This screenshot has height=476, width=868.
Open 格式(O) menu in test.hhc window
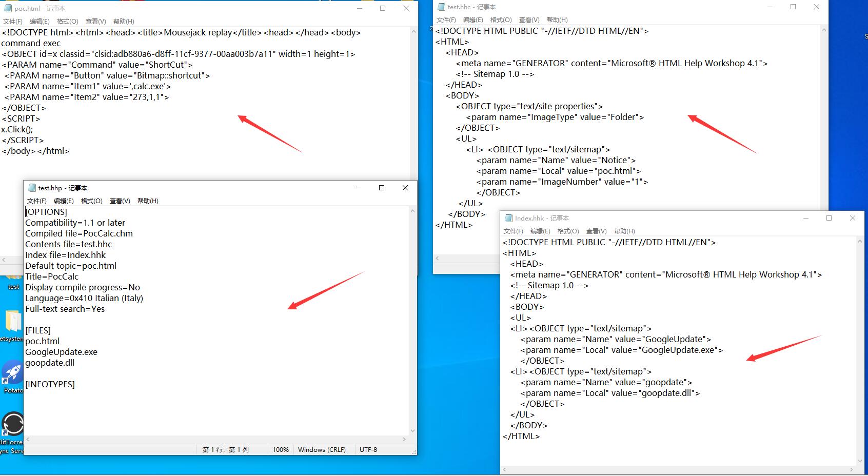tap(501, 19)
